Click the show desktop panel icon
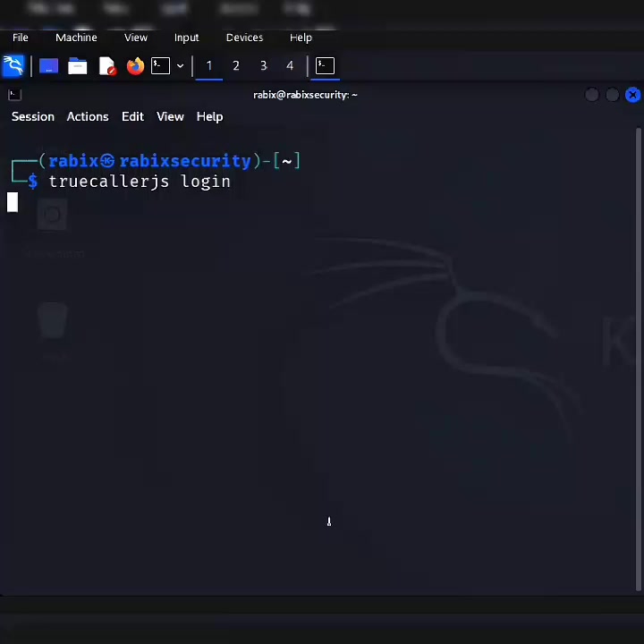 pos(48,65)
